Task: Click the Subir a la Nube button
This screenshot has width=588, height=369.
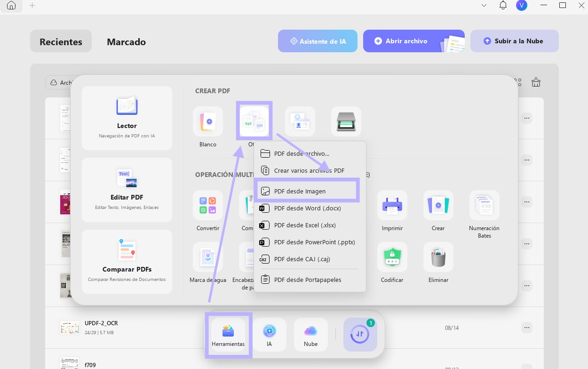Action: 515,41
